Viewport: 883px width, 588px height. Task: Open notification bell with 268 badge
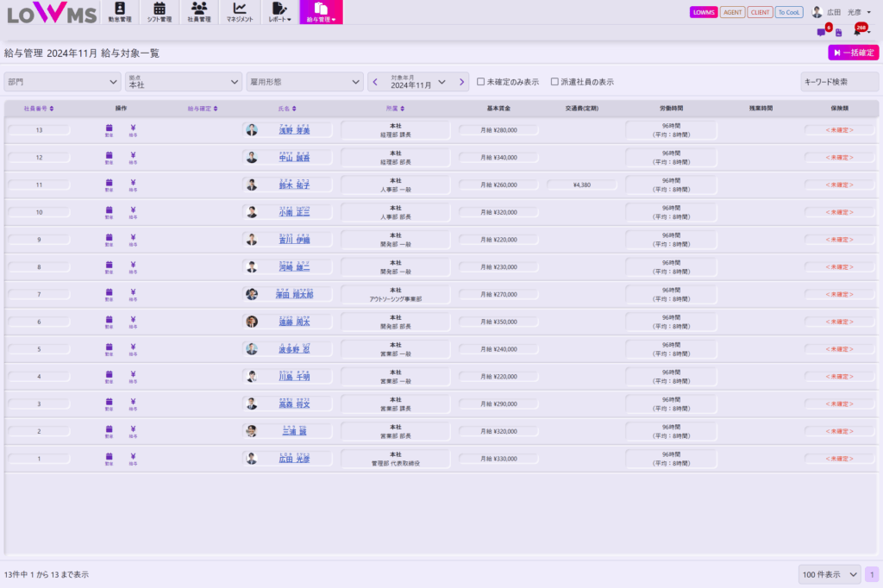858,32
